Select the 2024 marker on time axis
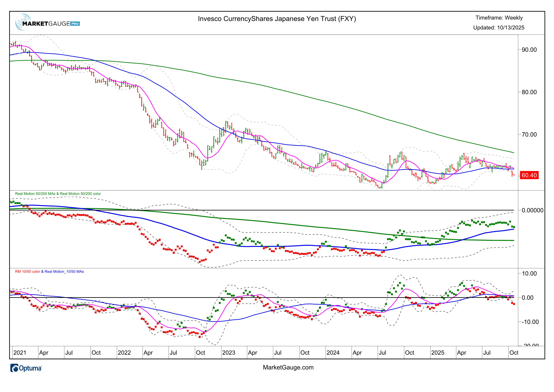Image resolution: width=554 pixels, height=392 pixels. tap(333, 353)
